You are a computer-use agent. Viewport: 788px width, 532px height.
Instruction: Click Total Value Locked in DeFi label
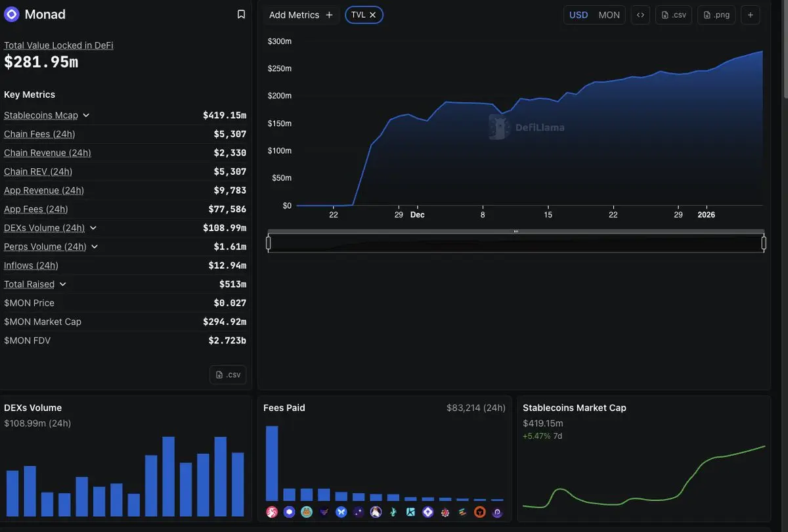[58, 45]
